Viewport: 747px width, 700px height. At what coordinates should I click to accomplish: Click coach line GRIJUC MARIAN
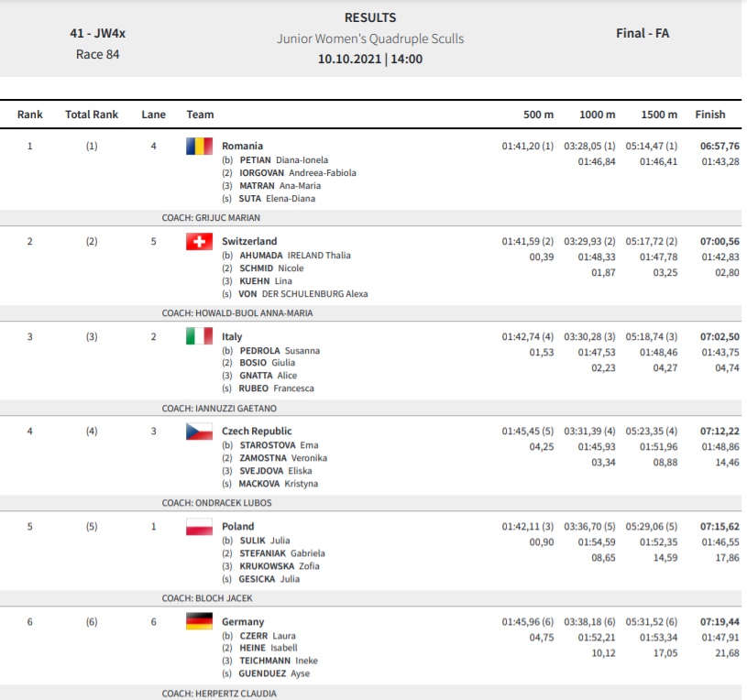[211, 218]
